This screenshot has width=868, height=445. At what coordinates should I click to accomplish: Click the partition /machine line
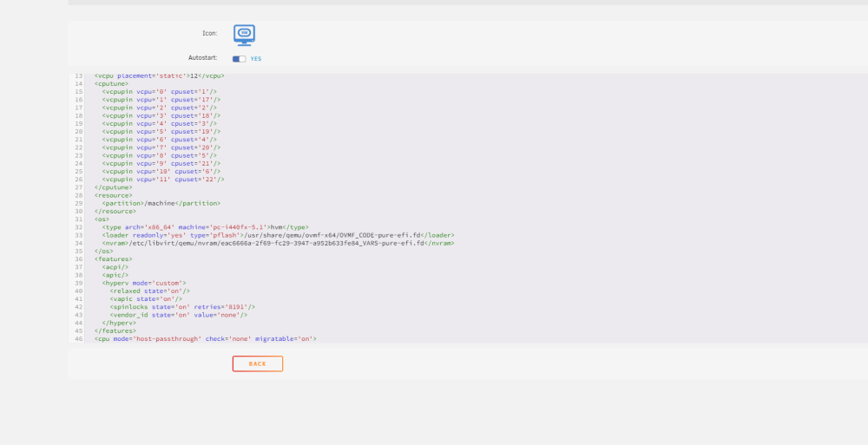click(x=161, y=203)
